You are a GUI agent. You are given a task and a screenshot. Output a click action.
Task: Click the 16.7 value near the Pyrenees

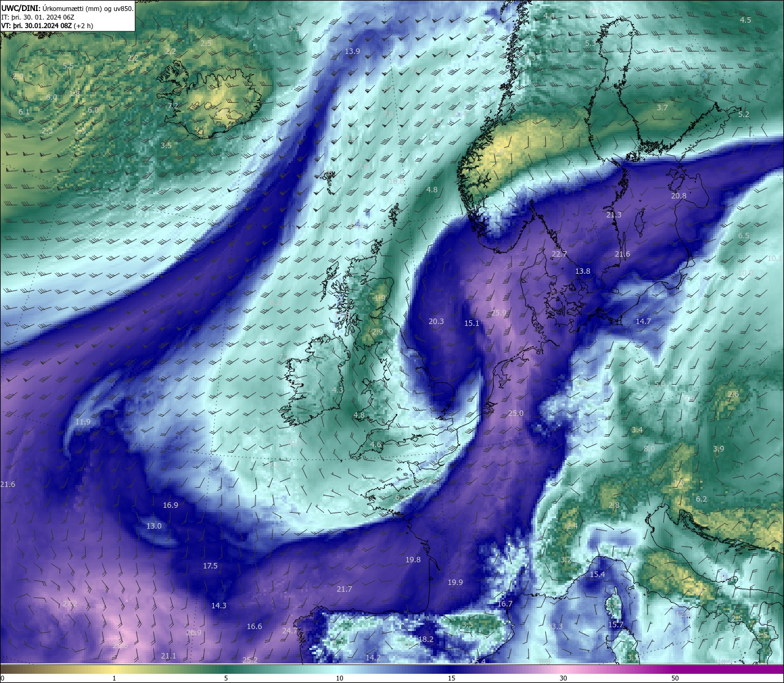pos(505,604)
